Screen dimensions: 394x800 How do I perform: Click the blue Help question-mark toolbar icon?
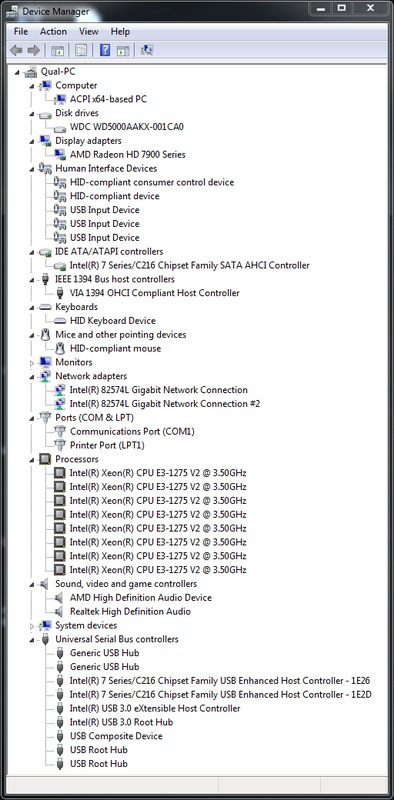105,50
